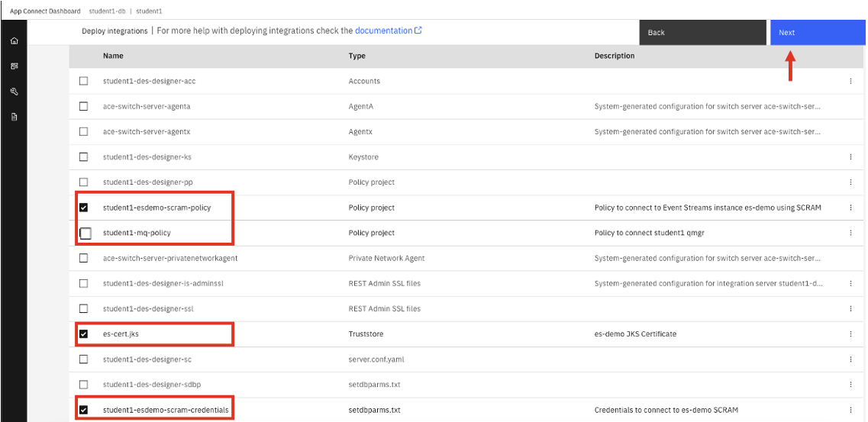
Task: Open the options menu for student1-esdemo-scram-credentials
Action: click(x=850, y=410)
